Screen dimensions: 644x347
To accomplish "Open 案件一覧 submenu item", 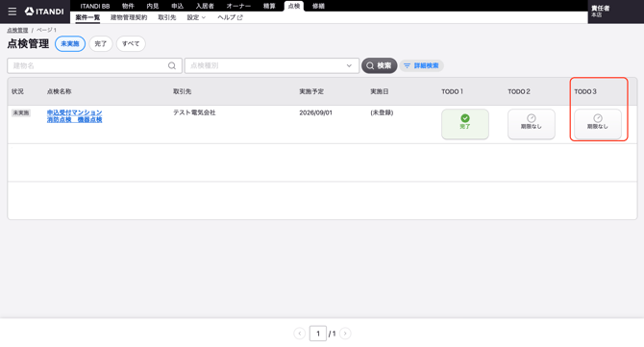I will coord(87,17).
